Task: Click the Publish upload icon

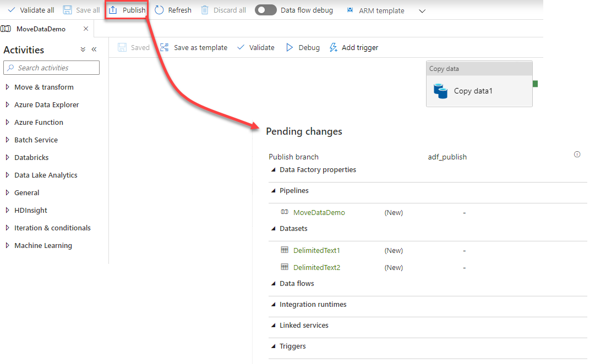Action: (113, 10)
